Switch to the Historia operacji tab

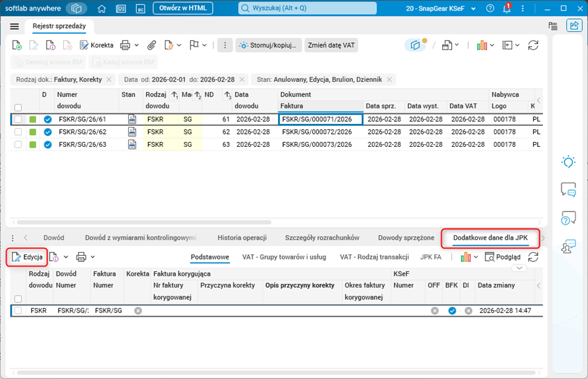point(242,238)
